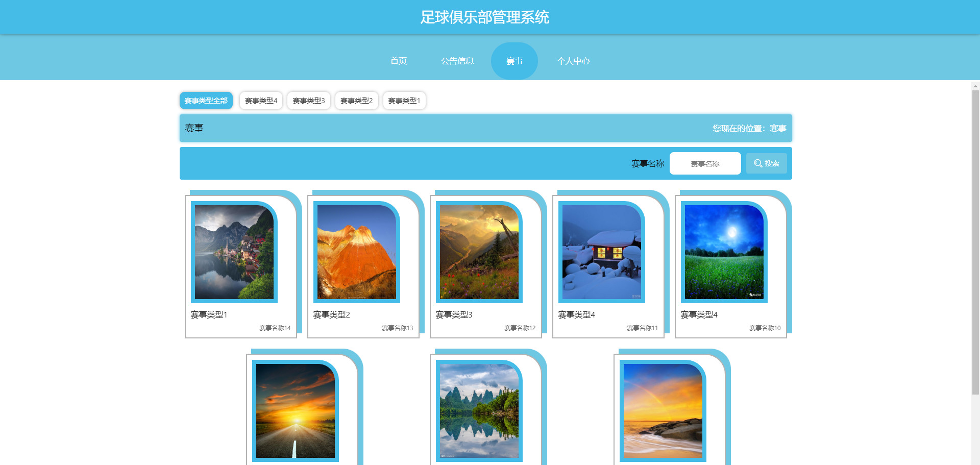Click the 赛事类型1 card label text
Viewport: 980px width, 465px height.
point(209,315)
